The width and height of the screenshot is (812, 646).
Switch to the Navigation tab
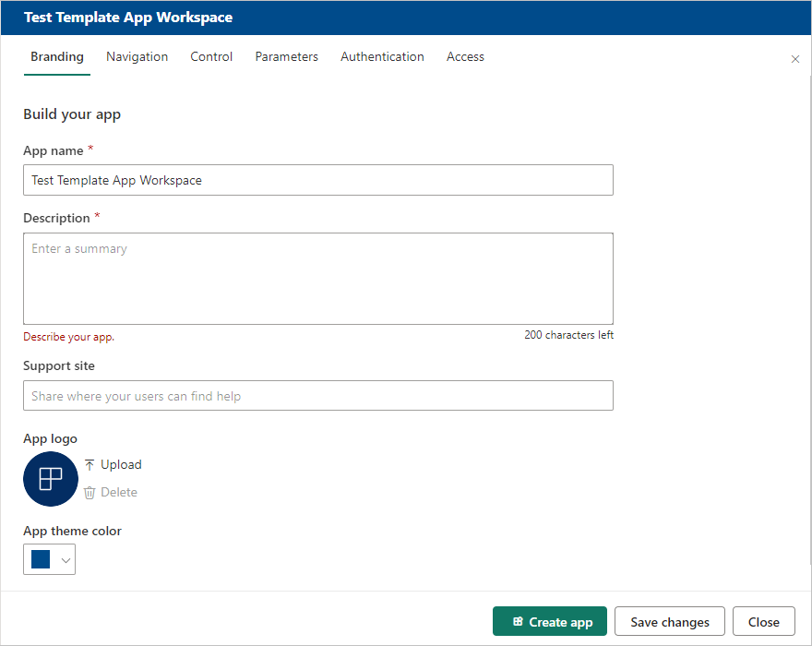[137, 57]
